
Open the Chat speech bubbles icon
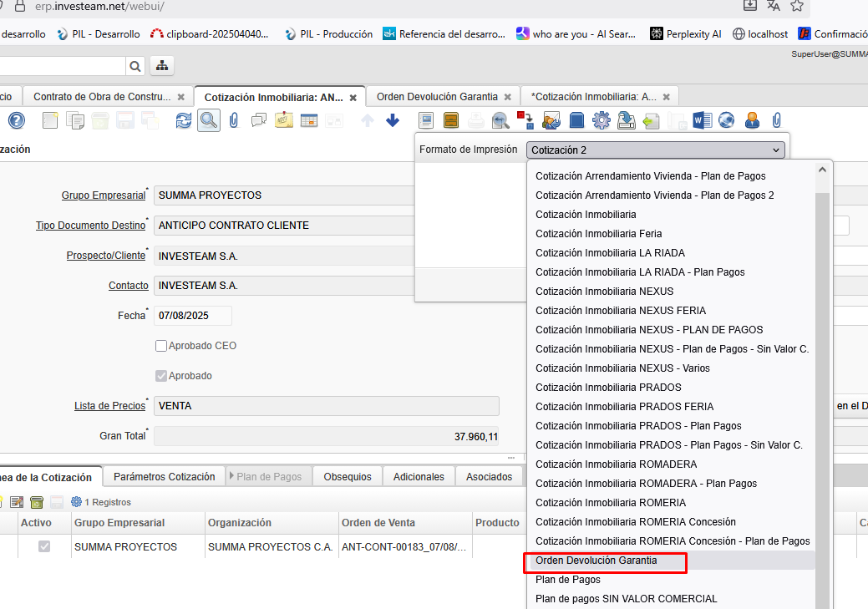(x=259, y=120)
